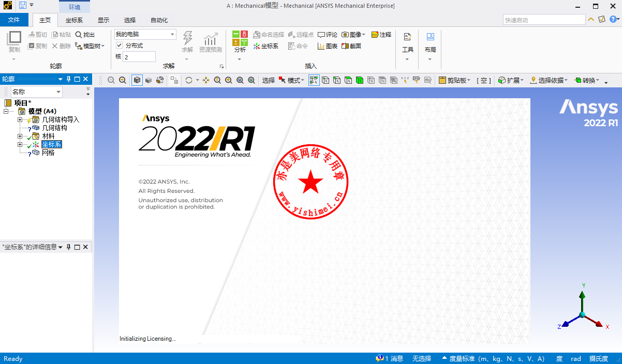The image size is (622, 364).
Task: Add a 注释 (Annotation) from the ribbon
Action: point(381,35)
